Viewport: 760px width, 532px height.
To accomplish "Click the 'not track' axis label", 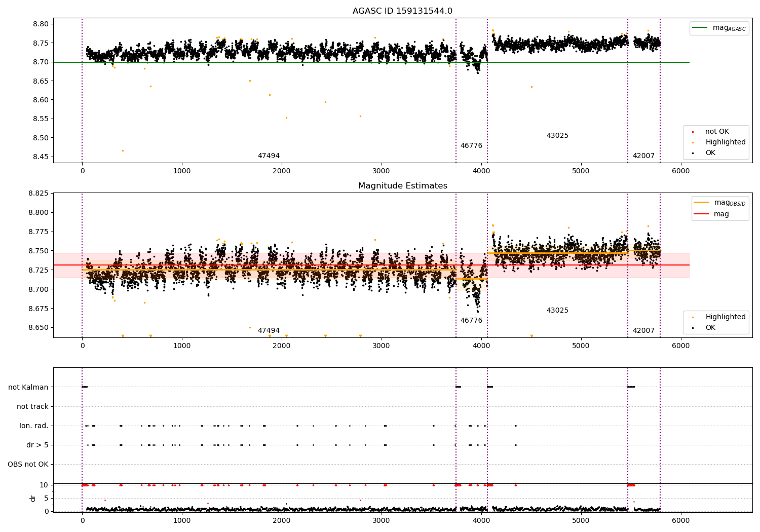I will (x=32, y=407).
